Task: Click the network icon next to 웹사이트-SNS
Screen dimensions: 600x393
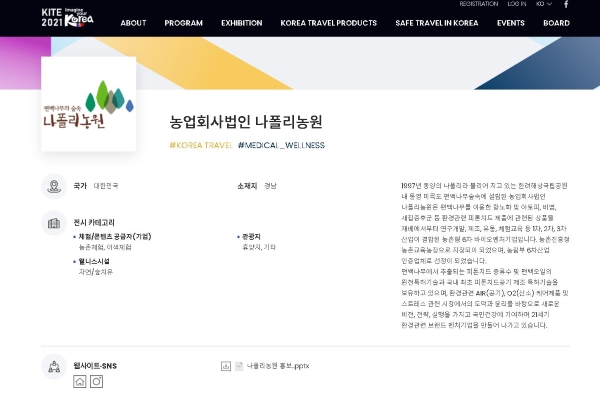Action: pyautogui.click(x=54, y=366)
